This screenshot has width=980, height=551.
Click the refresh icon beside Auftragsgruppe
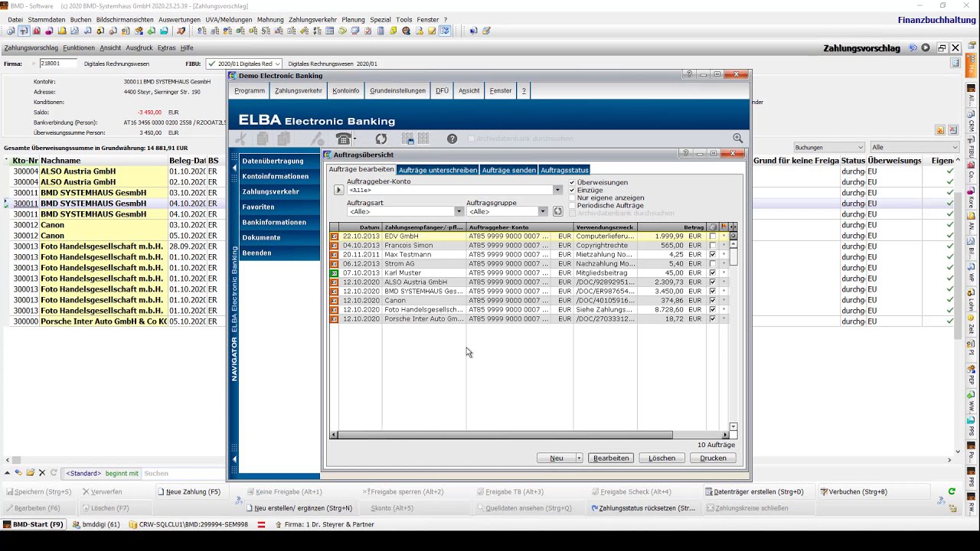point(557,211)
